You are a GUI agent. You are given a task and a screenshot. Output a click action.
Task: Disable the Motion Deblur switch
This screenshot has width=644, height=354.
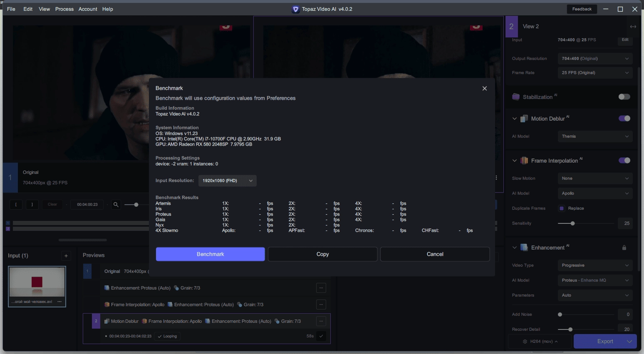tap(624, 119)
